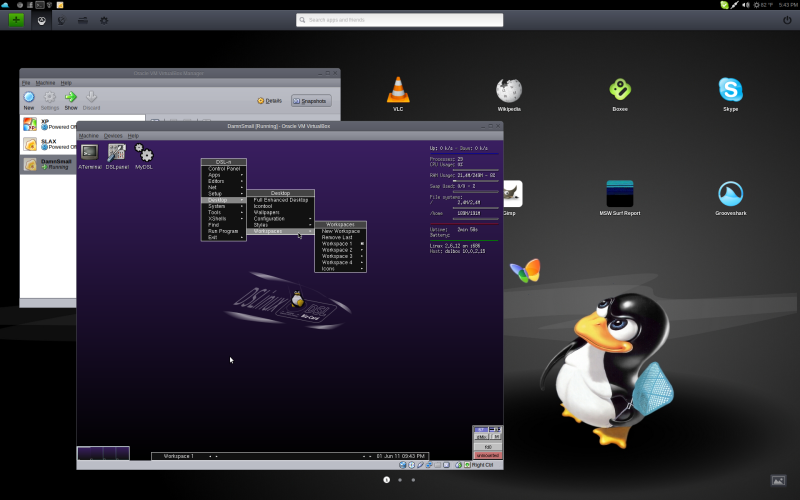Open the Devices menu in DamnSmall VM window
The height and width of the screenshot is (500, 800).
[x=113, y=136]
